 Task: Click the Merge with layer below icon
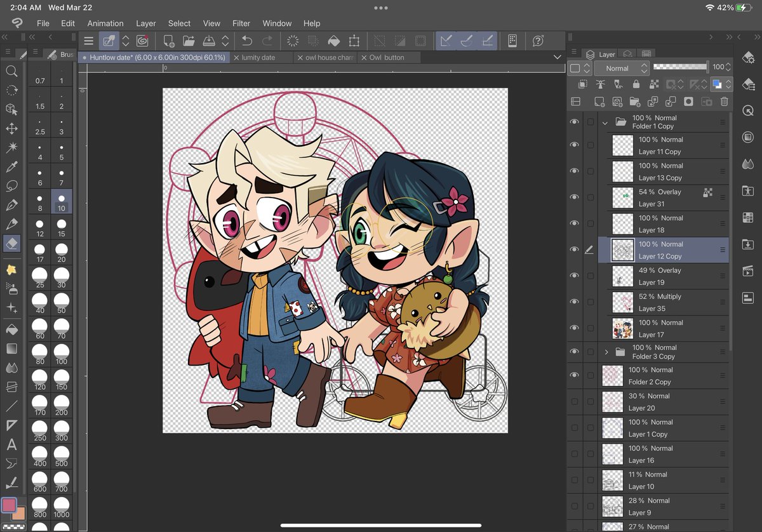[671, 102]
